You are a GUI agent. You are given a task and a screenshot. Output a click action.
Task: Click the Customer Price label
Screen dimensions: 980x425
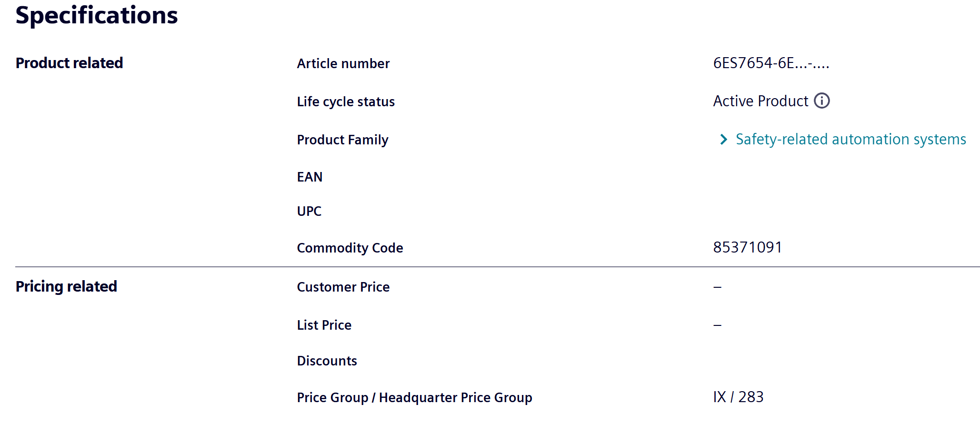coord(343,287)
